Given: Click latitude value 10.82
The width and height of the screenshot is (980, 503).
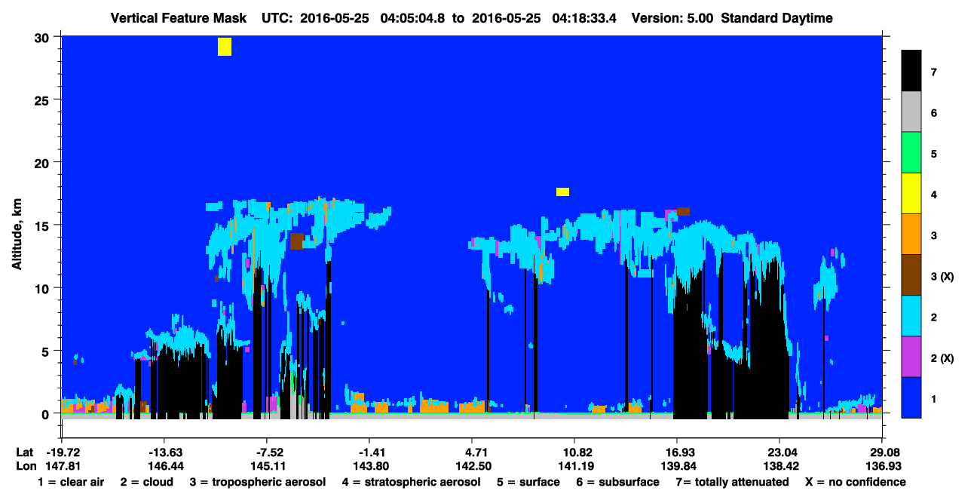Looking at the screenshot, I should click(576, 452).
